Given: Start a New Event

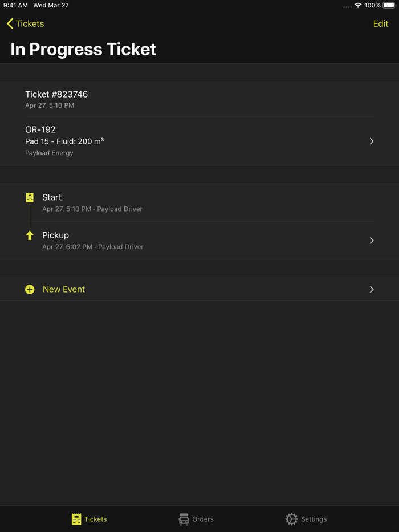Looking at the screenshot, I should pyautogui.click(x=64, y=289).
